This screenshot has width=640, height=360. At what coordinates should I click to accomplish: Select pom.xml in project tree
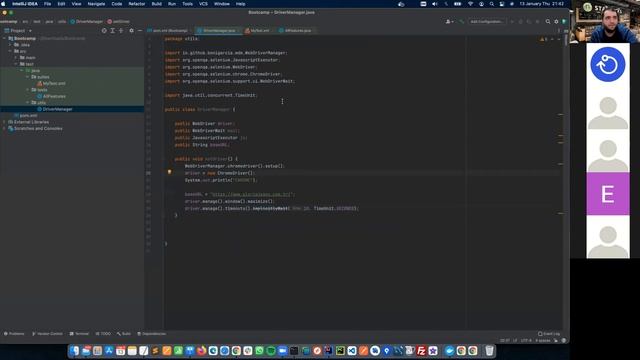28,116
